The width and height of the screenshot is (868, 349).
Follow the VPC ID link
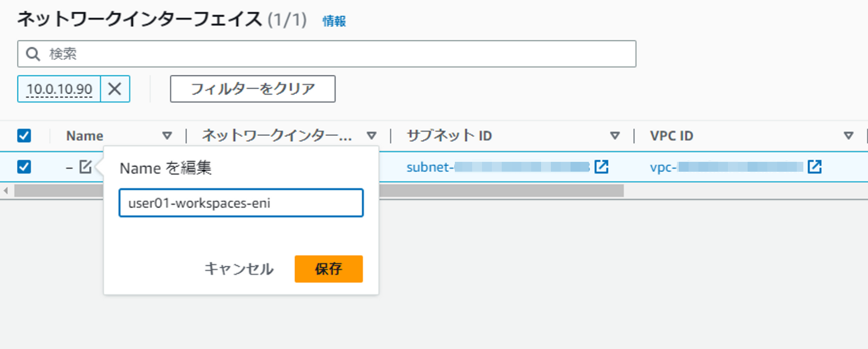click(703, 166)
